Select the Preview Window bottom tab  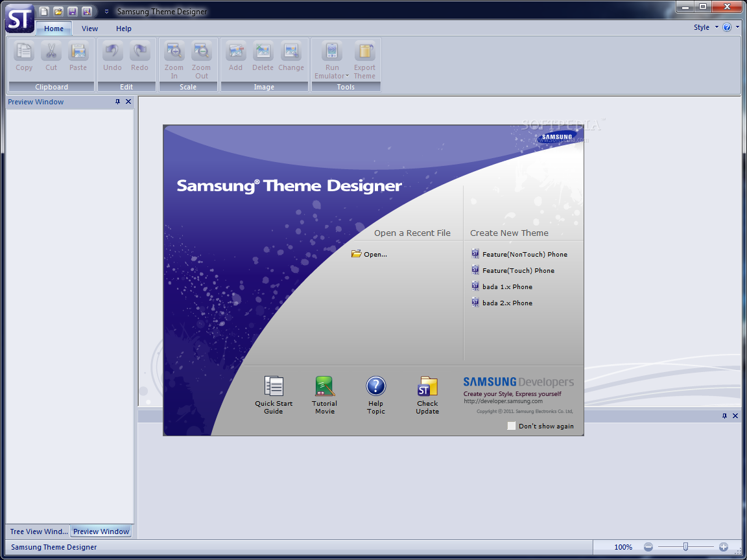tap(101, 531)
